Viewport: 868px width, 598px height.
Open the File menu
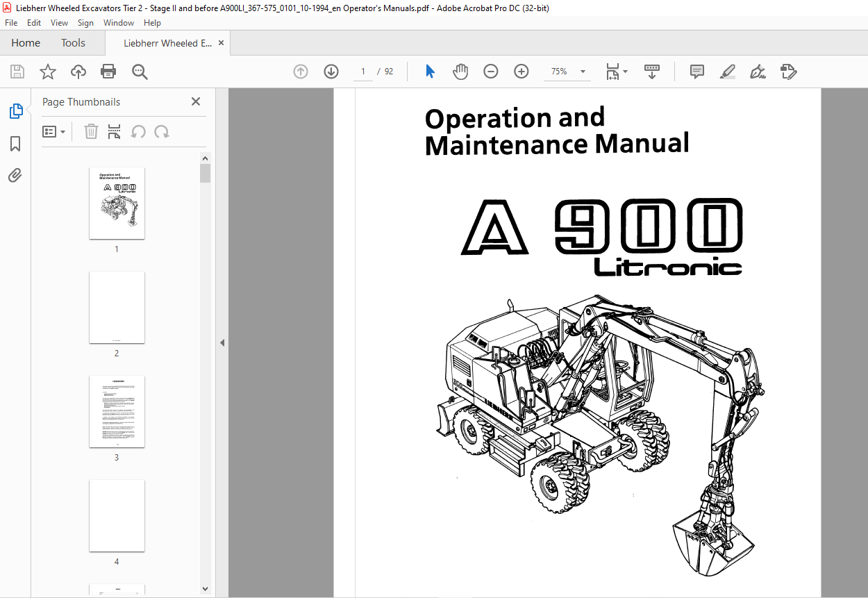11,23
